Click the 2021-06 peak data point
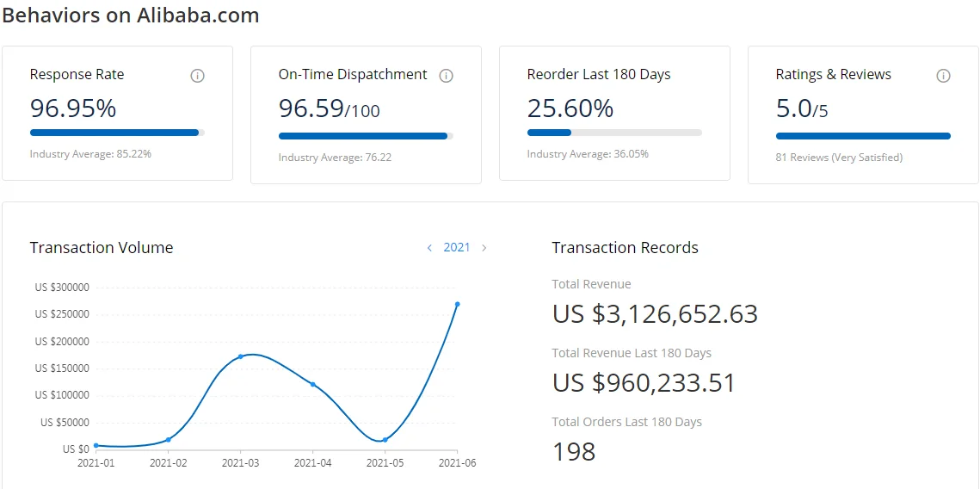The height and width of the screenshot is (489, 980). click(x=457, y=304)
